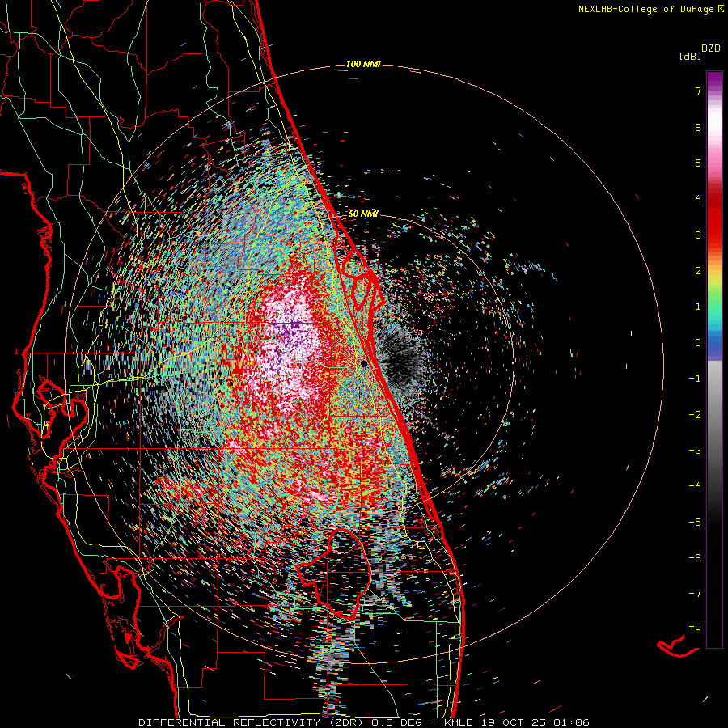Click the 50 NMI range ring label
Image resolution: width=728 pixels, height=728 pixels.
[363, 214]
